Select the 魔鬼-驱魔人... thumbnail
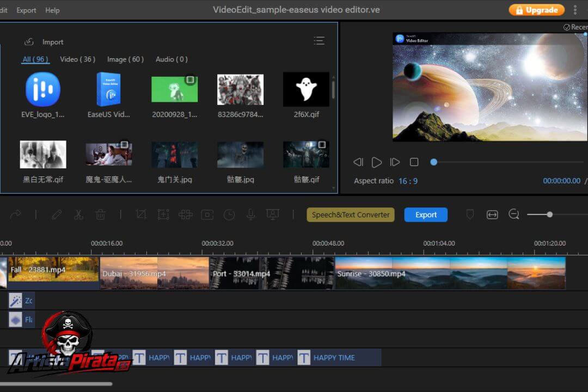 click(109, 154)
